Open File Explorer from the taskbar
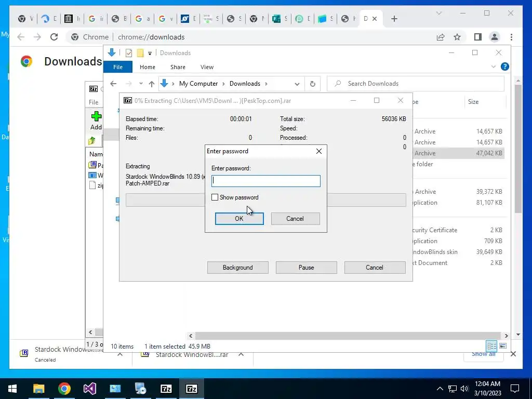This screenshot has height=399, width=532. tap(38, 389)
